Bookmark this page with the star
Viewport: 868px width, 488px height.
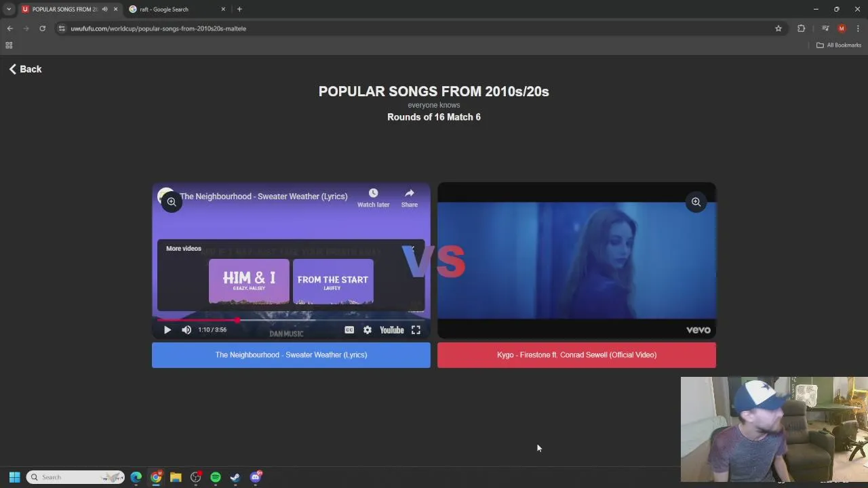(778, 28)
